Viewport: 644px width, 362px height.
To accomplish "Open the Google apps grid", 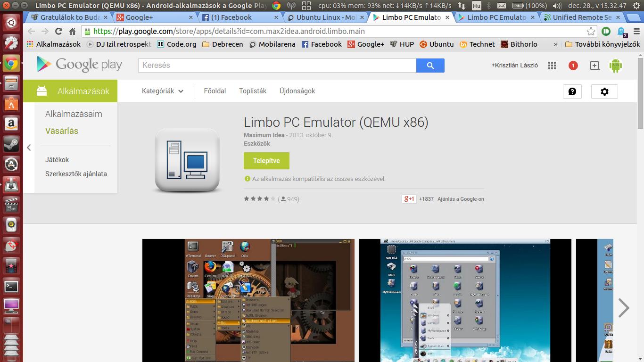I will pos(552,66).
